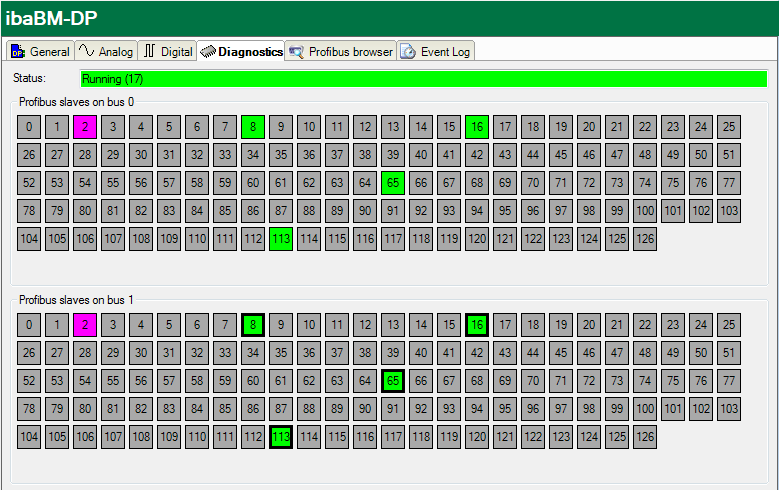This screenshot has height=490, width=779.
Task: Click slave 78 on bus 1
Action: 29,408
